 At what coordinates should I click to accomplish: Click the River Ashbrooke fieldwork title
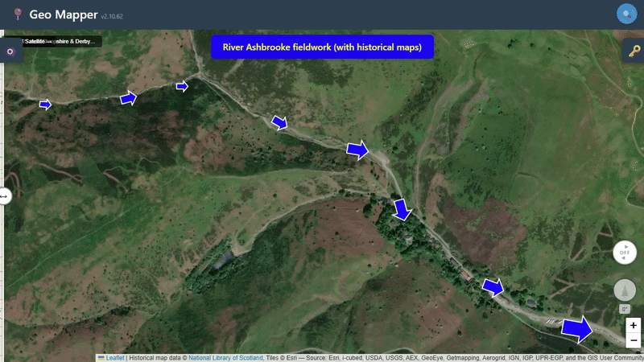click(322, 47)
